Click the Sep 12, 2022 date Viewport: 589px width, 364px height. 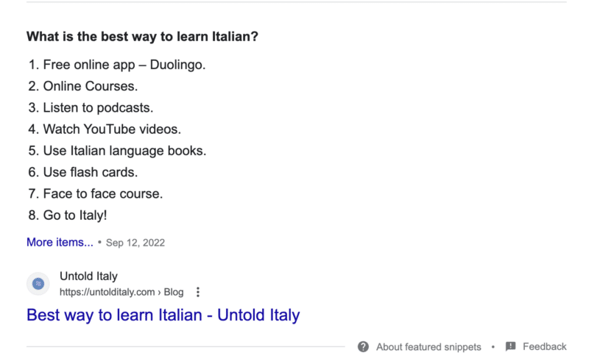click(135, 243)
